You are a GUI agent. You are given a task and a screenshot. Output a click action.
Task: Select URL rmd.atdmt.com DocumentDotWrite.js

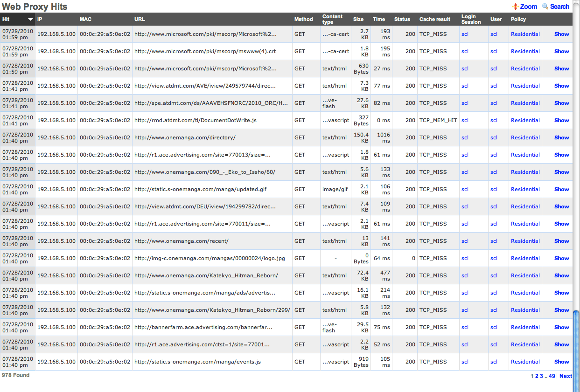(x=196, y=120)
